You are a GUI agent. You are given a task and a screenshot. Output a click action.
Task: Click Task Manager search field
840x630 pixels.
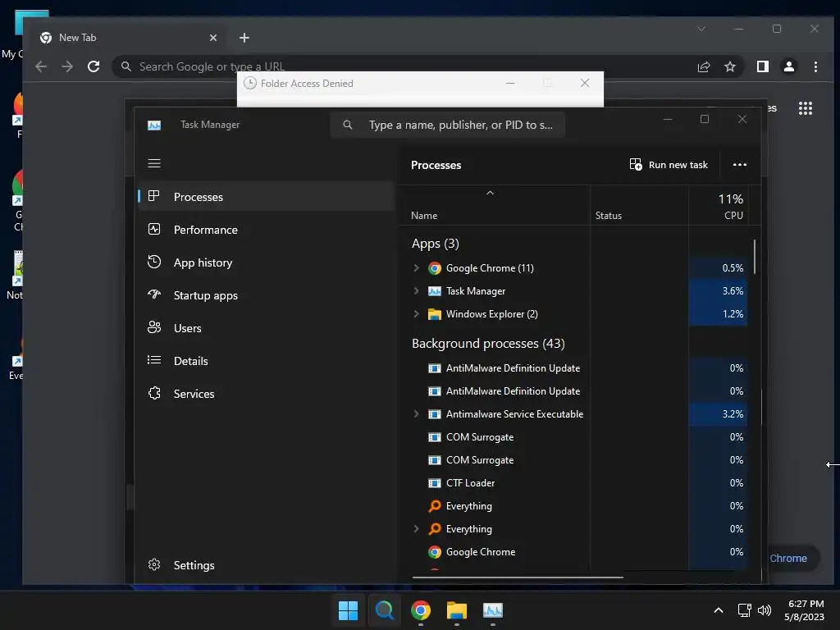pos(448,125)
